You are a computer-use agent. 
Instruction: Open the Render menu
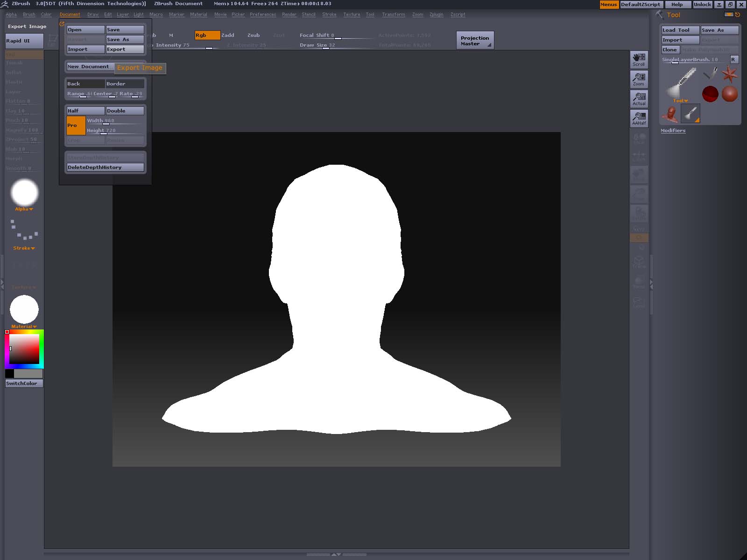coord(289,14)
